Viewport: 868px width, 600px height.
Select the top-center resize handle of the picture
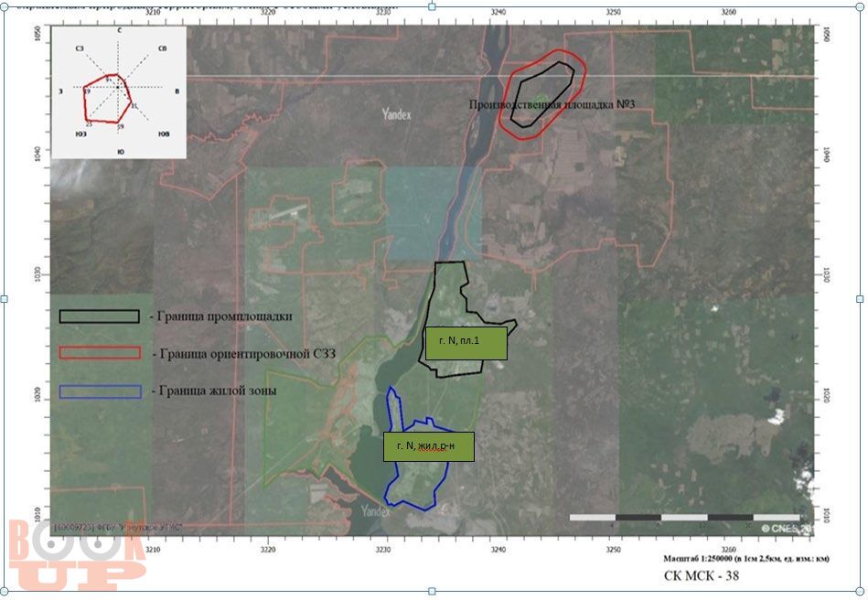pos(432,6)
